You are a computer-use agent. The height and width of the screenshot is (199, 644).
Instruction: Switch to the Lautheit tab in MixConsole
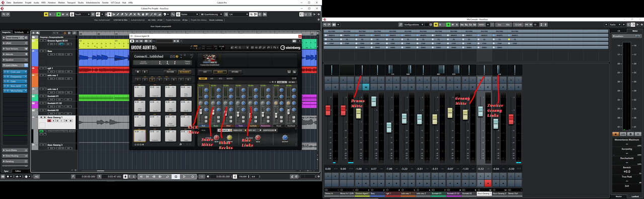(635, 196)
